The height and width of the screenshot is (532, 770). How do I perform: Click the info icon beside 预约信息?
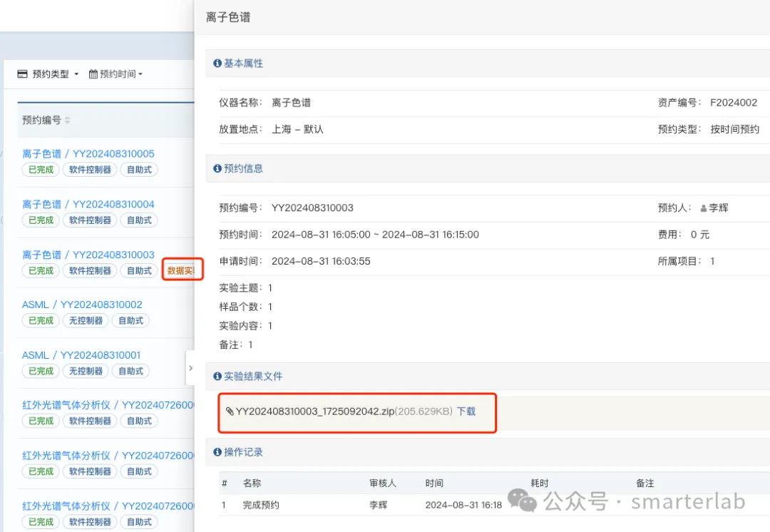coord(217,168)
